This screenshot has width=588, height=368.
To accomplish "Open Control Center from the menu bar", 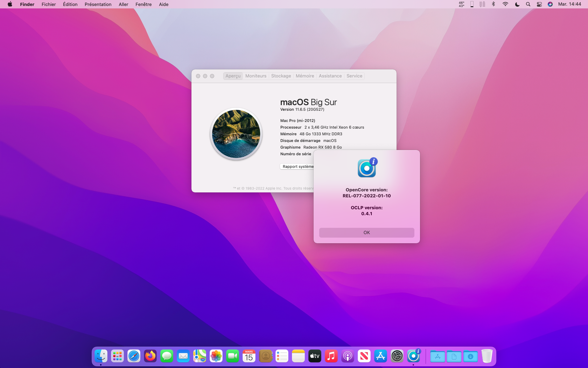I will [539, 4].
